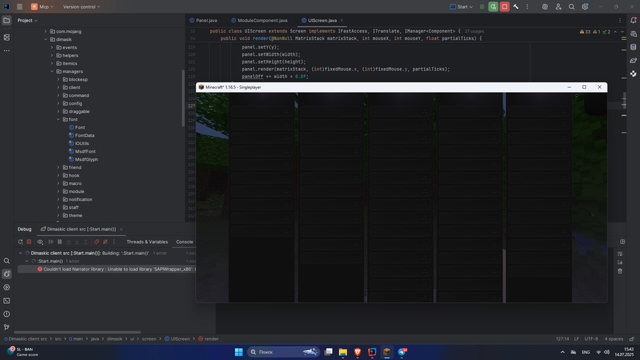Open the Windows Start button on taskbar
The image size is (640, 360).
coord(239,352)
